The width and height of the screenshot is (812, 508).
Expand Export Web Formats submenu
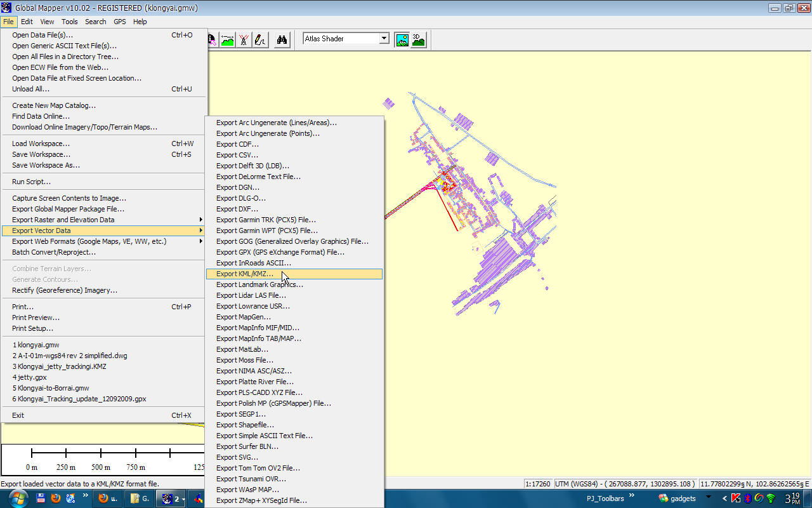103,241
